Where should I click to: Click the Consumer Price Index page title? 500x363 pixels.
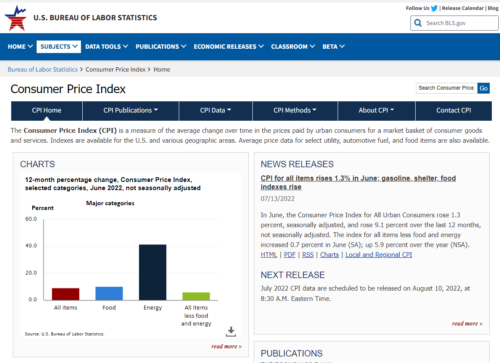(68, 89)
